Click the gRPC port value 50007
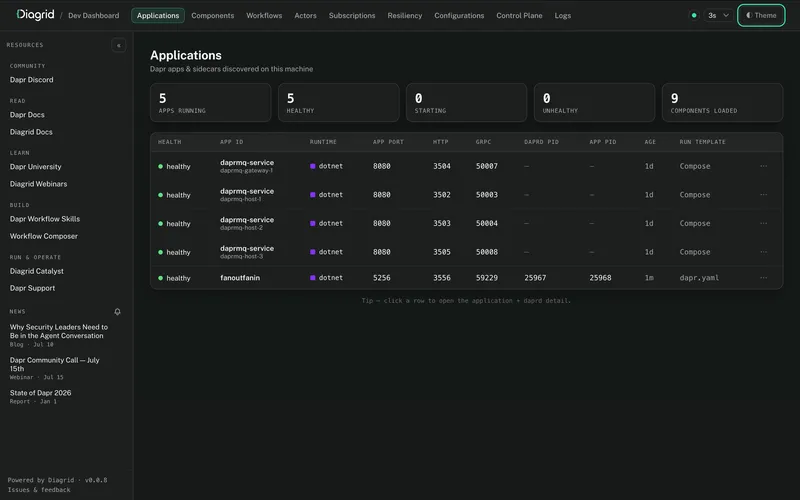 pyautogui.click(x=487, y=166)
